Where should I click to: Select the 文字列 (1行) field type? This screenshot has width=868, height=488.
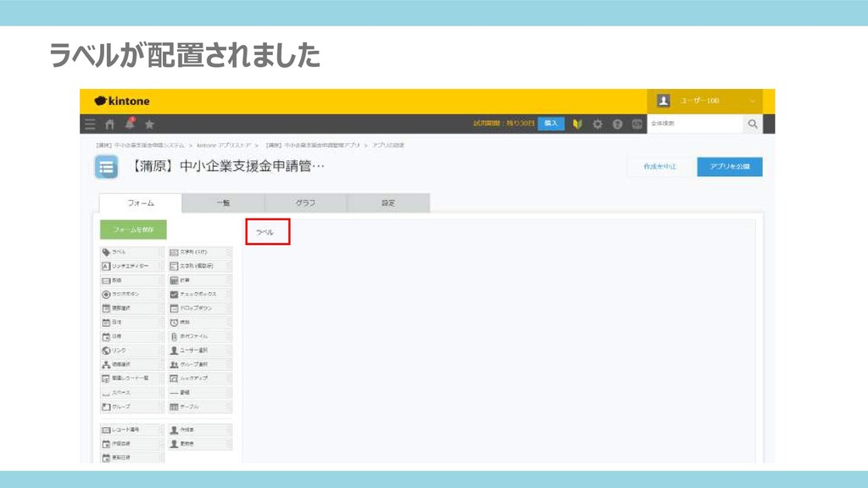200,252
